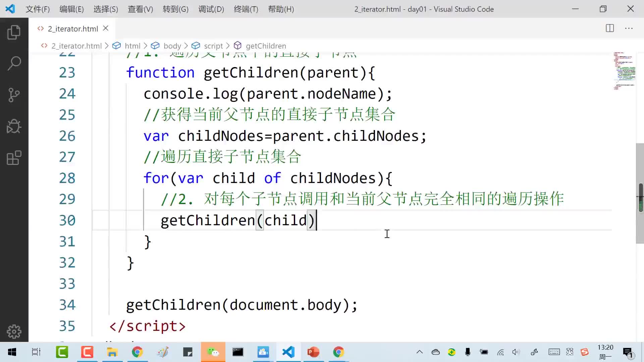
Task: Open the volume speaker tray icon
Action: tap(516, 352)
